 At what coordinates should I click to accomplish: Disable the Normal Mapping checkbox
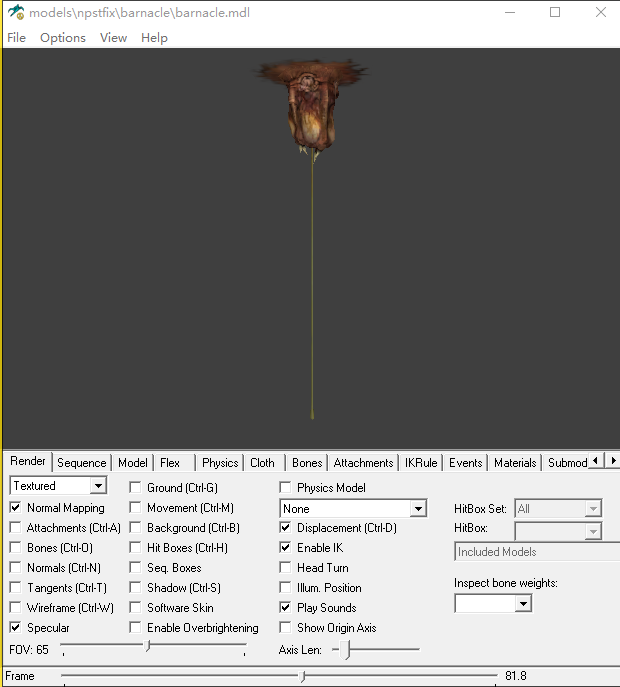[15, 507]
